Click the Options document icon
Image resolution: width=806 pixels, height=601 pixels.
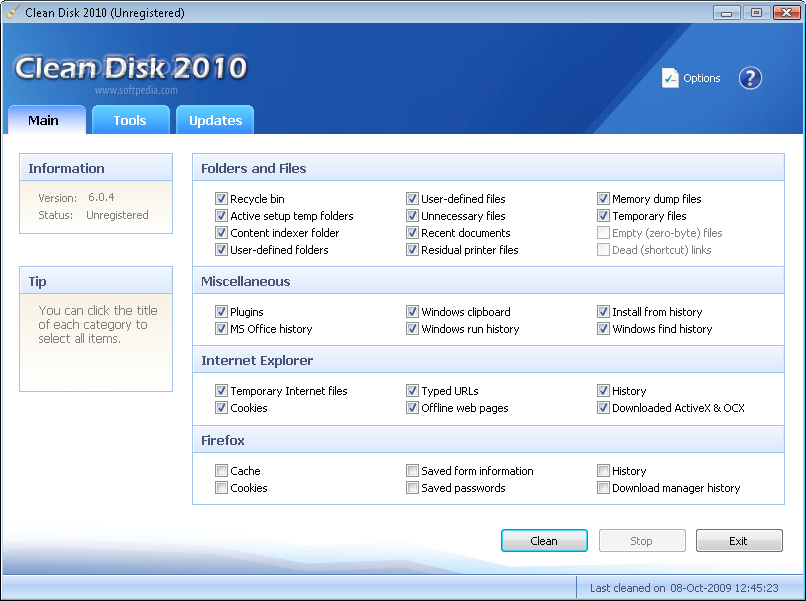670,78
